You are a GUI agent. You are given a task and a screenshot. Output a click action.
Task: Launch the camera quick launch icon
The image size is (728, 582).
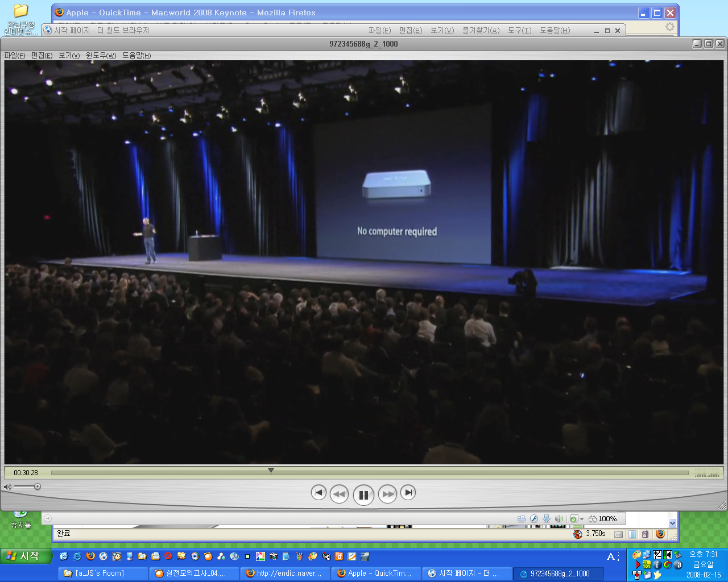click(x=274, y=556)
